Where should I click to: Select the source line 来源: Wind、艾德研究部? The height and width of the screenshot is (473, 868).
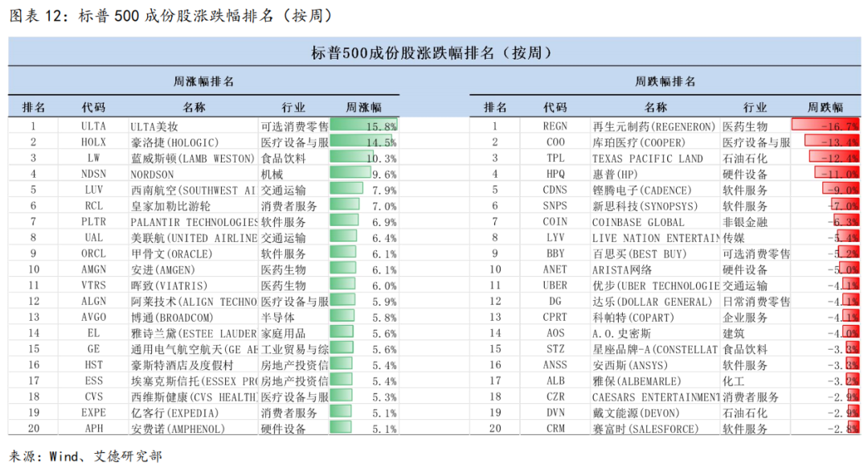click(x=86, y=456)
